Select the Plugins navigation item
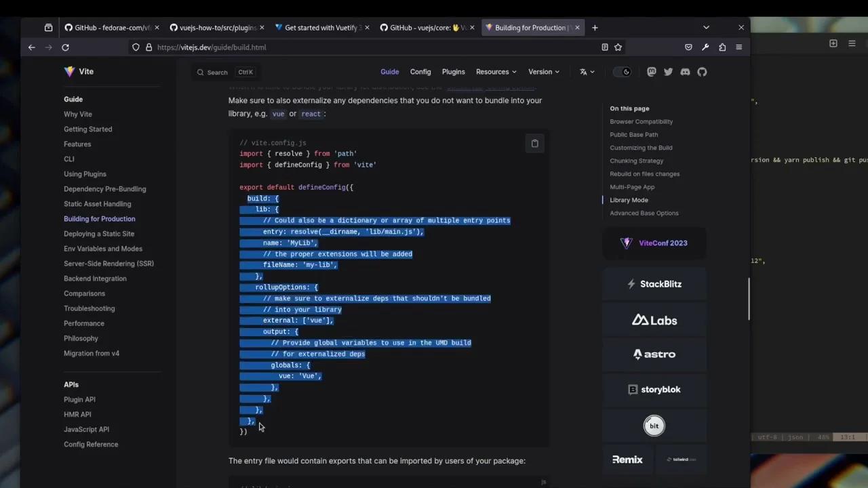The height and width of the screenshot is (488, 868). (453, 71)
